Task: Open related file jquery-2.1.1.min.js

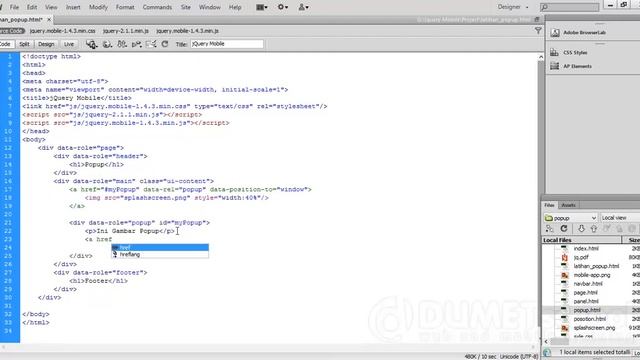Action: [126, 31]
